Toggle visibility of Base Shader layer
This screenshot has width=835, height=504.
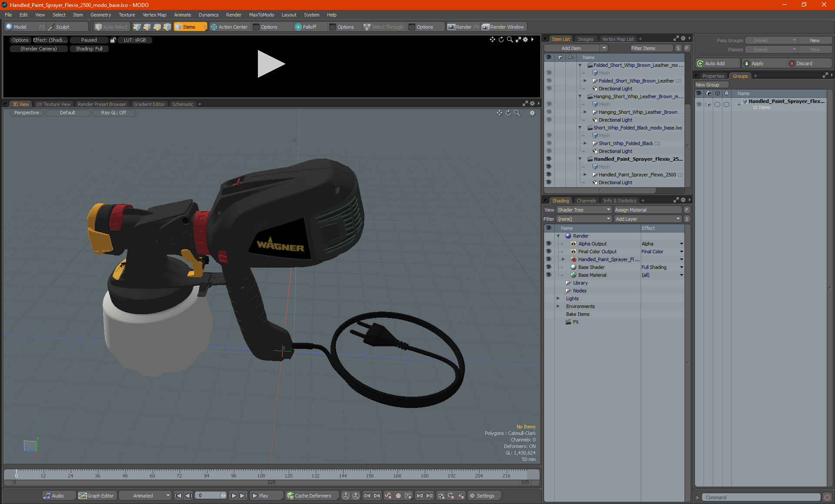point(549,267)
